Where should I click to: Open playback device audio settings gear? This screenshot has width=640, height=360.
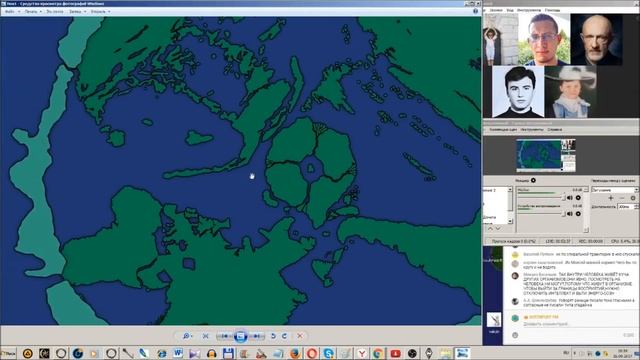578,213
